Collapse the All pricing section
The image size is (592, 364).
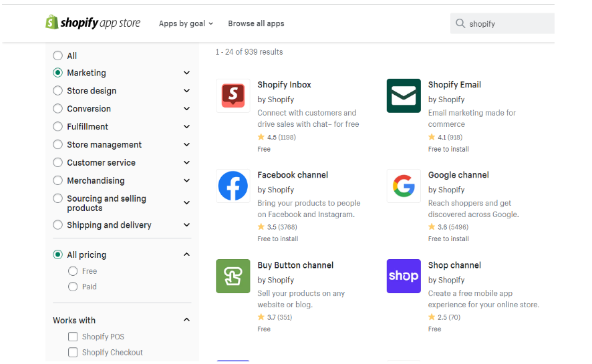click(186, 254)
